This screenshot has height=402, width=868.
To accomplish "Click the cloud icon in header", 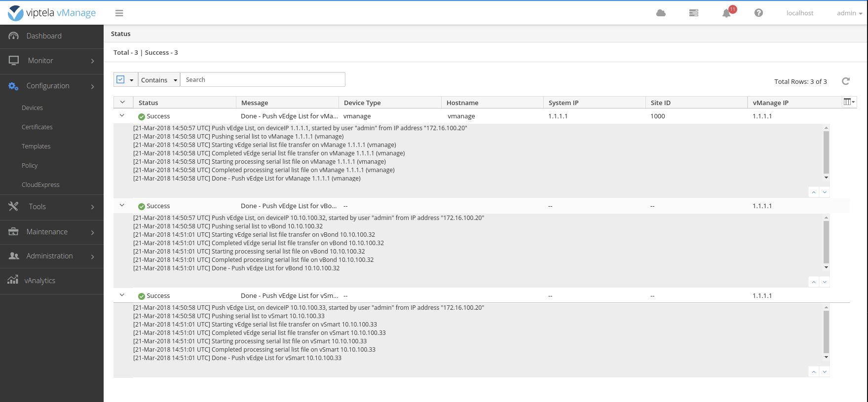I will point(661,13).
